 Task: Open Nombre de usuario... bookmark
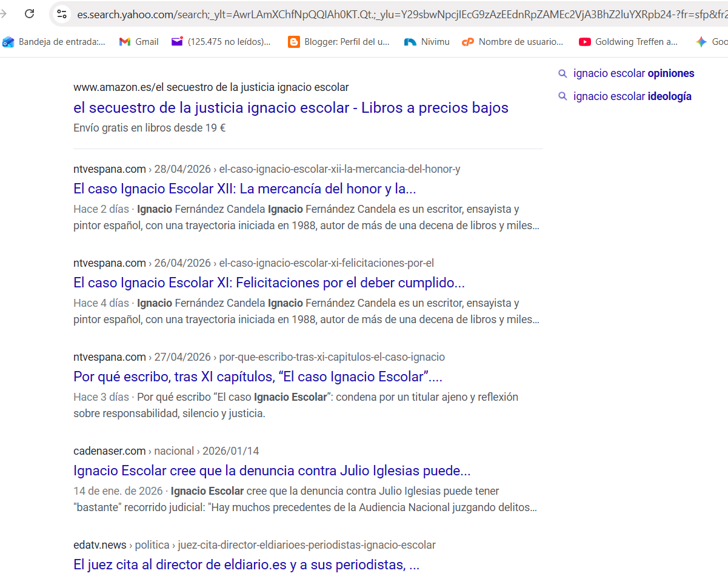(x=513, y=42)
